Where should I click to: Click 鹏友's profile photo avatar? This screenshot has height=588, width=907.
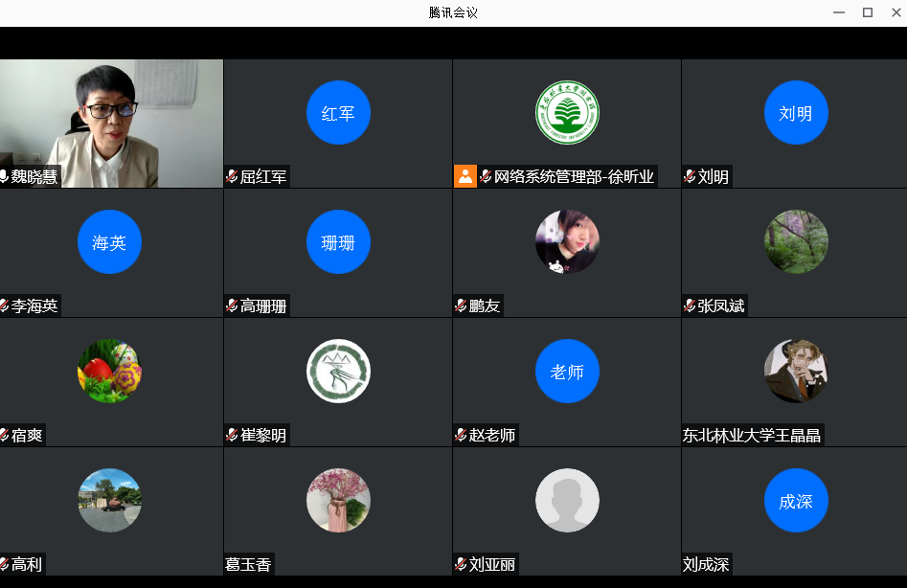tap(567, 242)
